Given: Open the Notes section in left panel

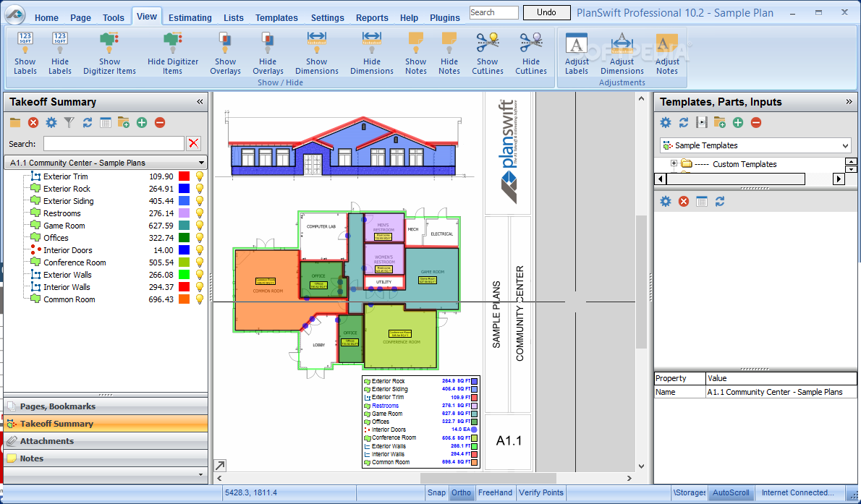Looking at the screenshot, I should coord(106,458).
